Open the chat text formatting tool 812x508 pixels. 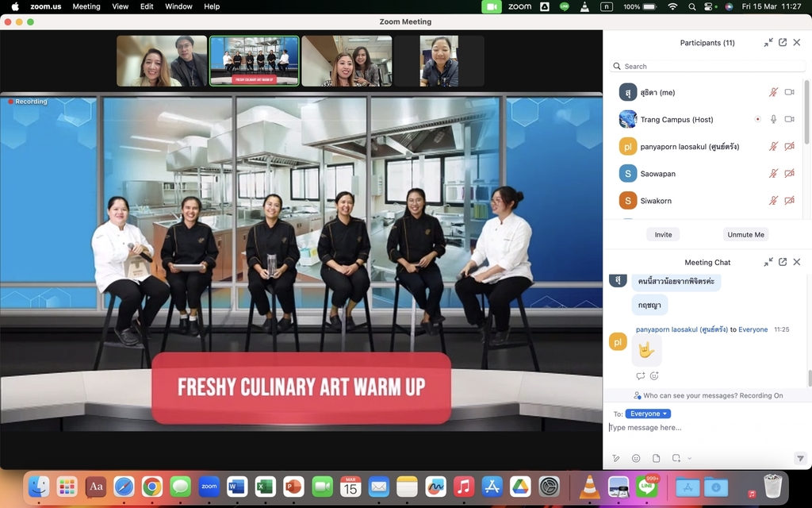[x=616, y=458]
